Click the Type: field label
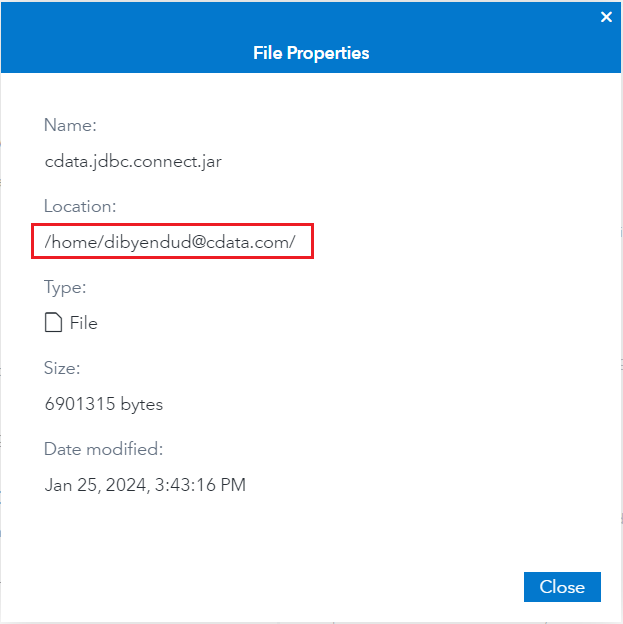623x624 pixels. tap(65, 287)
